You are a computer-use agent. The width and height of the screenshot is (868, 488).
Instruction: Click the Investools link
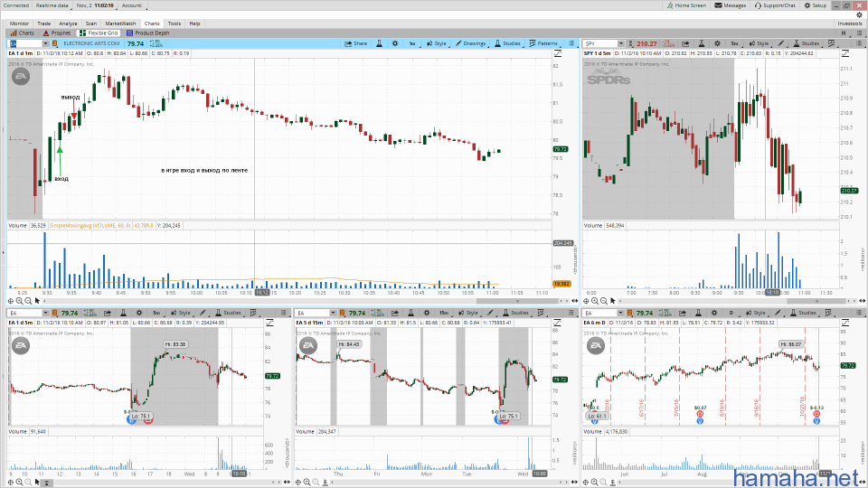click(850, 23)
